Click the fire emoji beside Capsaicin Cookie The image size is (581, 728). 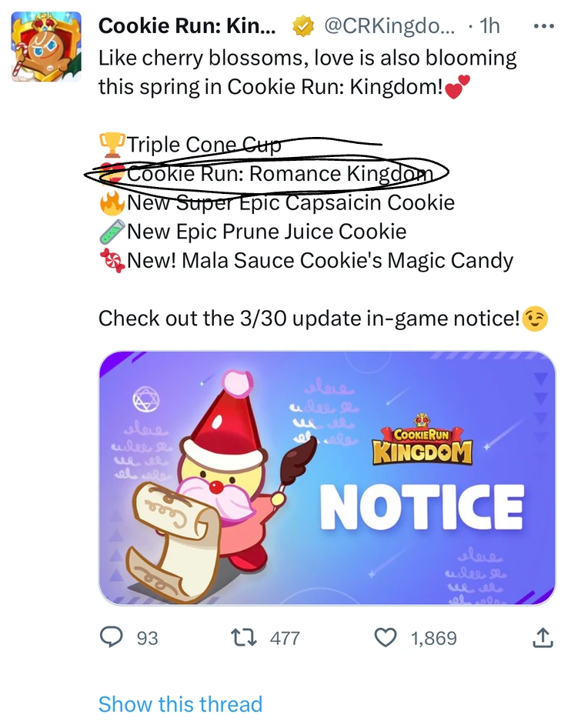coord(112,202)
